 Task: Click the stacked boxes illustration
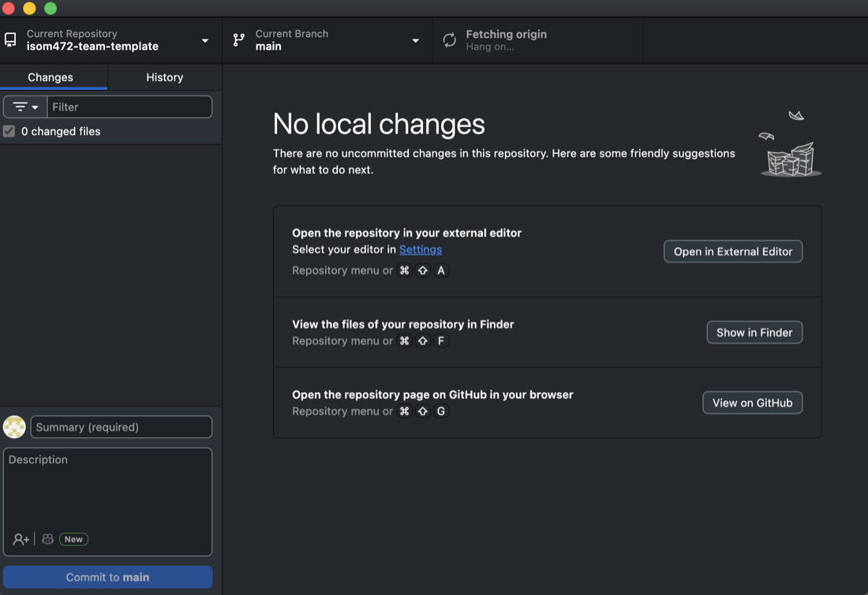[791, 160]
